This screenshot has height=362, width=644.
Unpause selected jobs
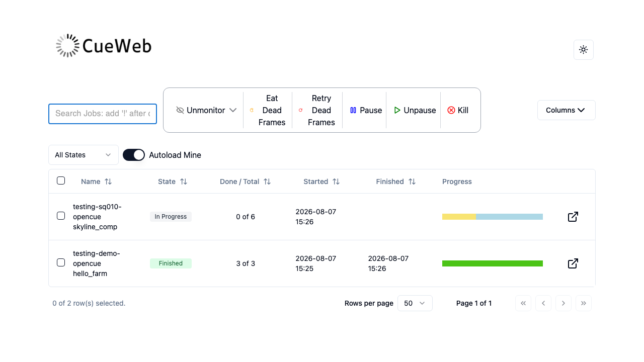point(415,110)
